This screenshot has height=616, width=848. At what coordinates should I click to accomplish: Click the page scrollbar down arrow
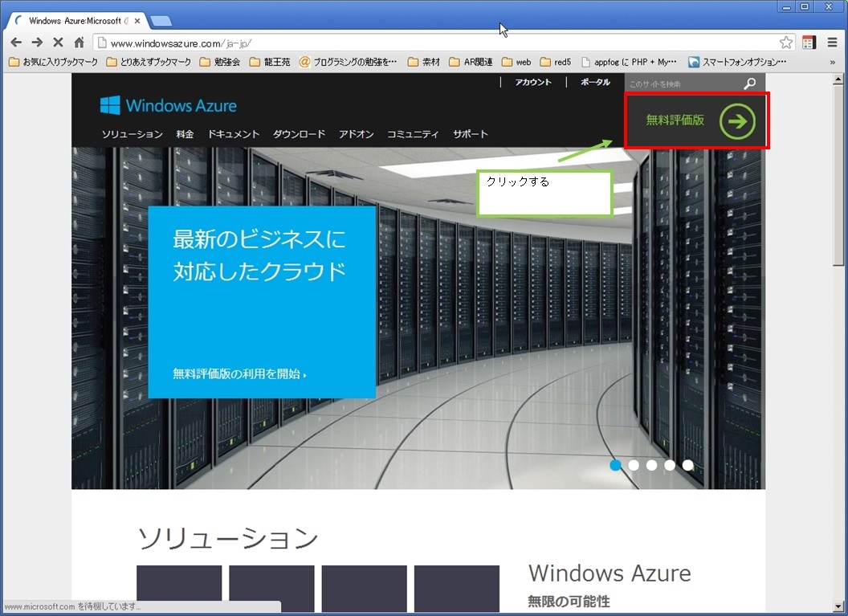[838, 607]
